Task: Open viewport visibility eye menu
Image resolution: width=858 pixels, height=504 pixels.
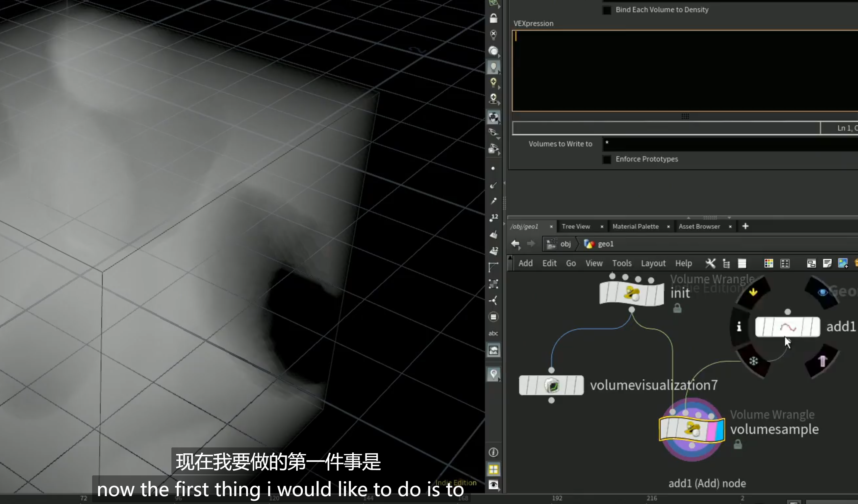Action: point(493,485)
